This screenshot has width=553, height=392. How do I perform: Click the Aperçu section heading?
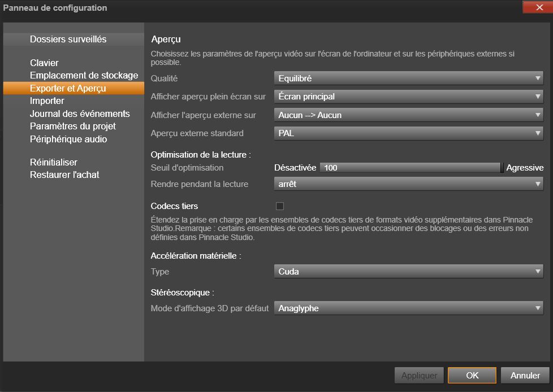coord(166,40)
